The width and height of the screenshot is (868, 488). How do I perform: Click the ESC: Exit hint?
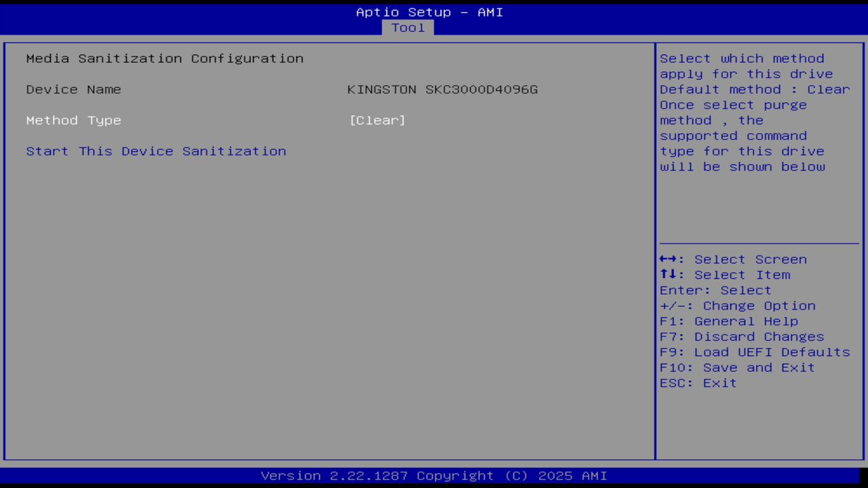click(x=698, y=383)
